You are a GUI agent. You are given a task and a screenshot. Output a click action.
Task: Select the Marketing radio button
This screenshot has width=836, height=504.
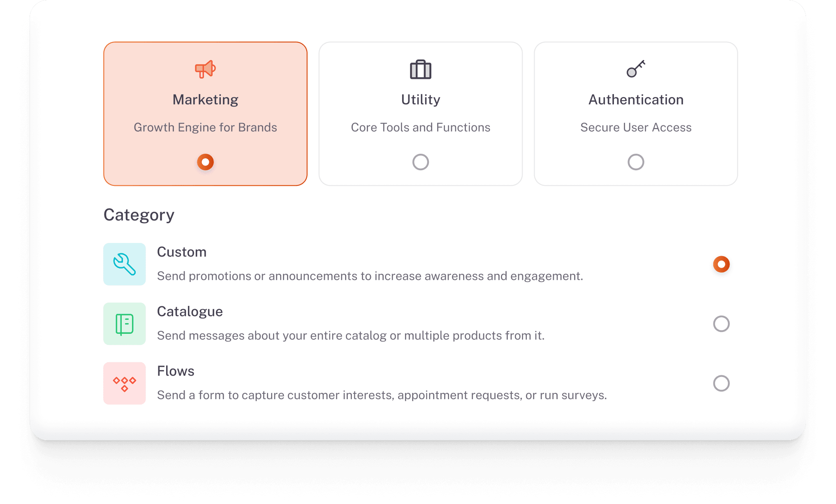tap(205, 162)
